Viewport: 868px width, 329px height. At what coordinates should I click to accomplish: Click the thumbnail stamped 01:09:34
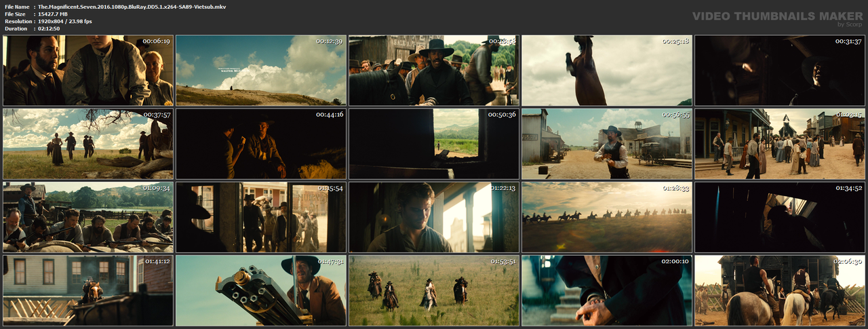tap(88, 216)
